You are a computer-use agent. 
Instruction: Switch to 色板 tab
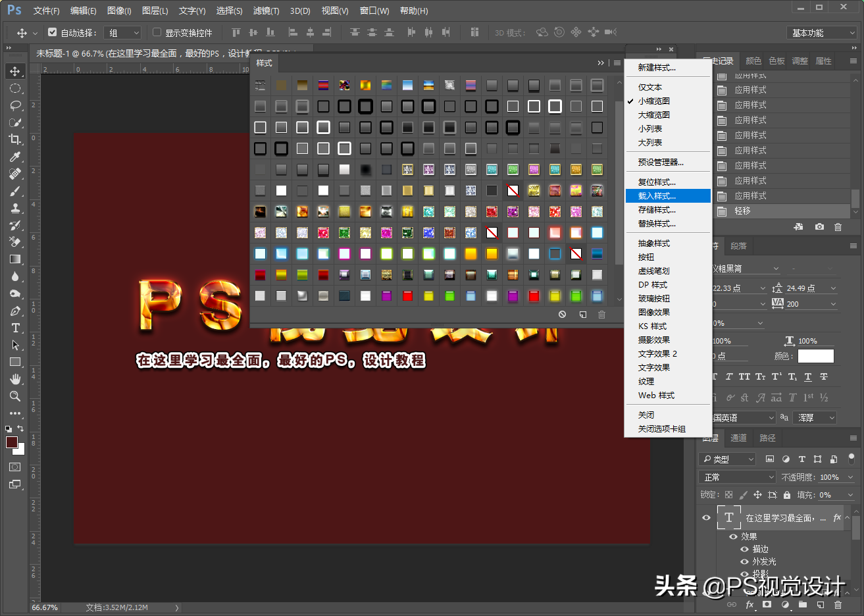pos(776,61)
